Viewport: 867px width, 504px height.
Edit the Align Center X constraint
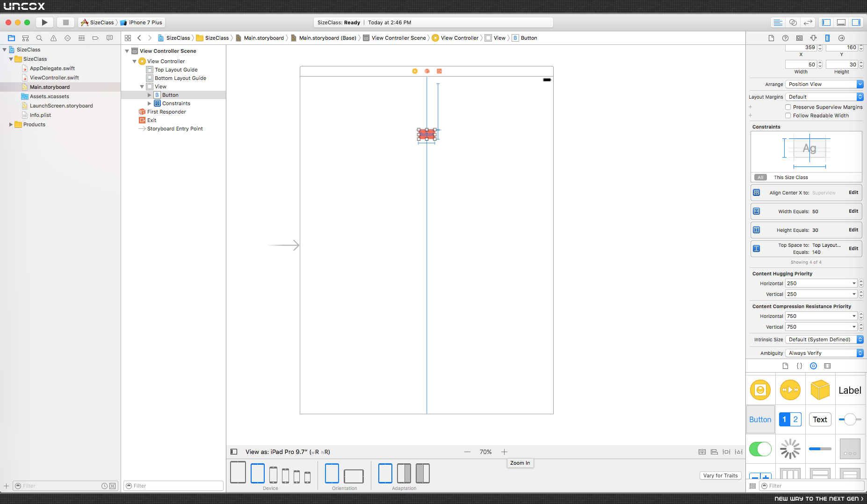853,193
